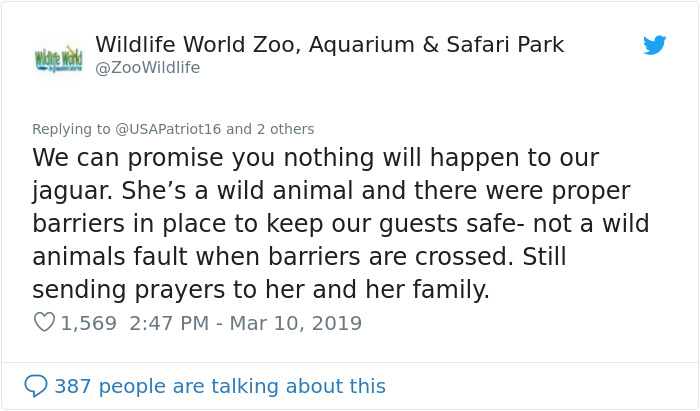This screenshot has height=411, width=700.
Task: Click the Twitter bird logo icon
Action: pos(654,45)
